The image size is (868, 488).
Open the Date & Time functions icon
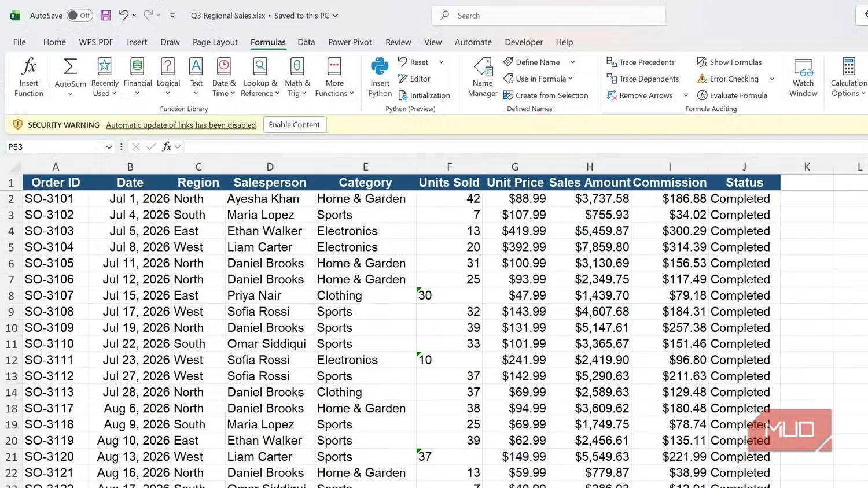point(224,66)
